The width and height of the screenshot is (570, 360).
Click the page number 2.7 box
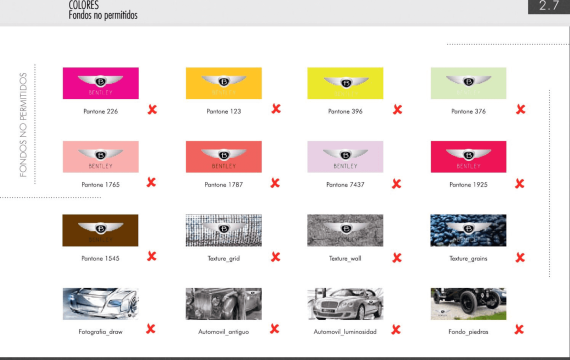(x=549, y=7)
